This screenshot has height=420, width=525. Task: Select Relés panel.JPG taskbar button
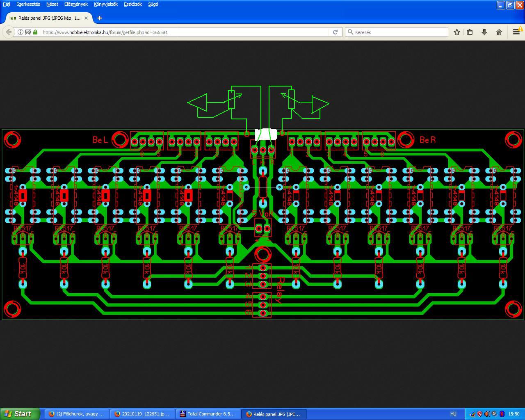click(274, 414)
